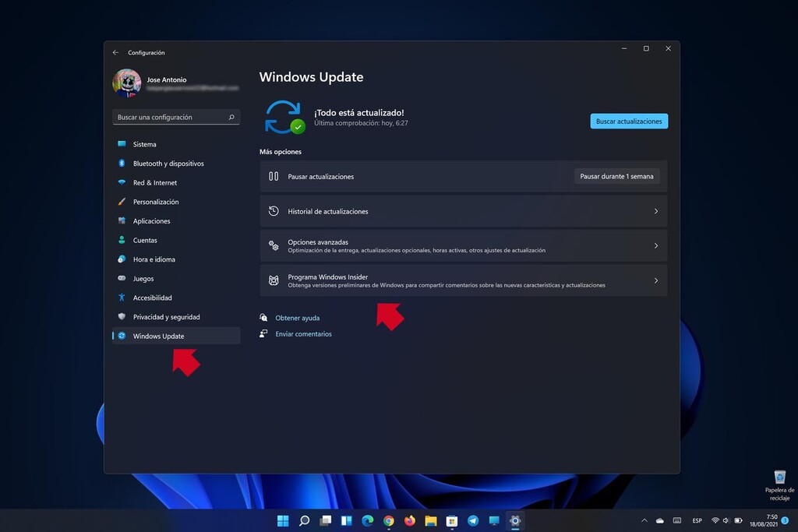798x532 pixels.
Task: Click the Aplicaciones icon in sidebar
Action: (122, 220)
